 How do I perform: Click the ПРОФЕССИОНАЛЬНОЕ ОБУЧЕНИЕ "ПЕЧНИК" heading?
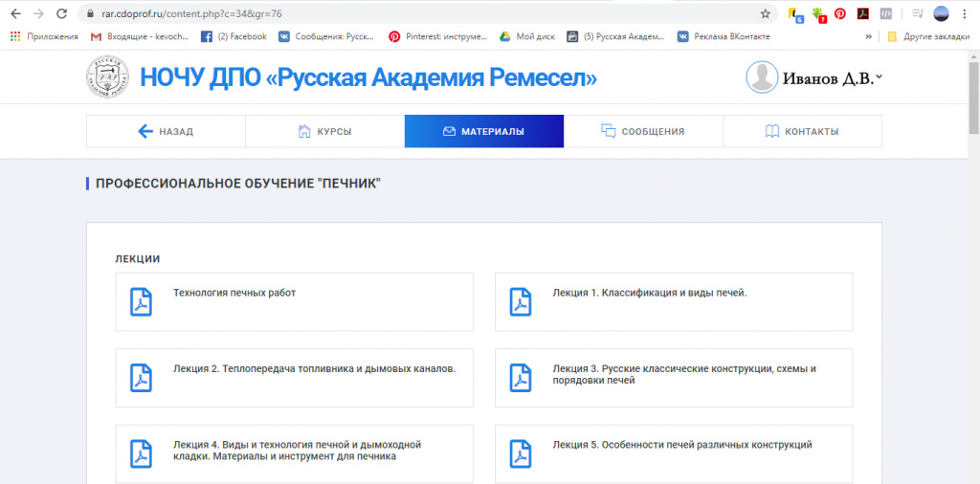click(238, 184)
